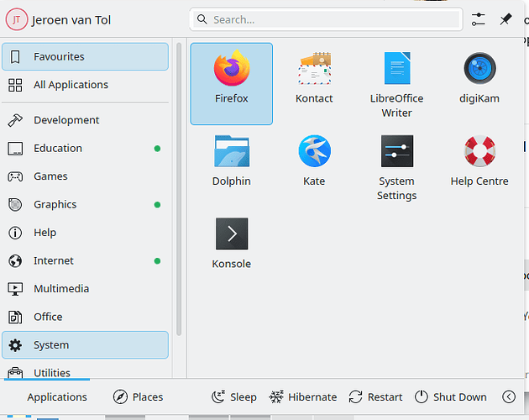Viewport: 529px width, 420px height.
Task: Launch Firefox from the favourites grid
Action: click(x=232, y=82)
